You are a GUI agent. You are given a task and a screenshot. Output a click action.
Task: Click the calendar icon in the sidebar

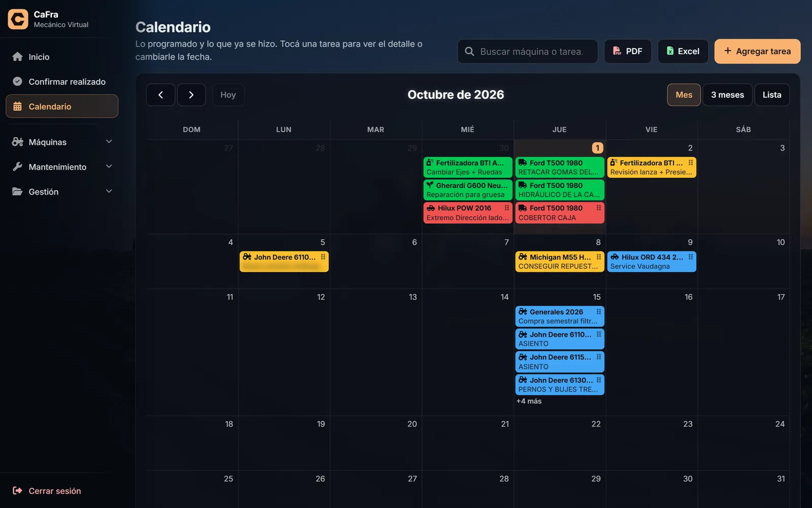(17, 106)
